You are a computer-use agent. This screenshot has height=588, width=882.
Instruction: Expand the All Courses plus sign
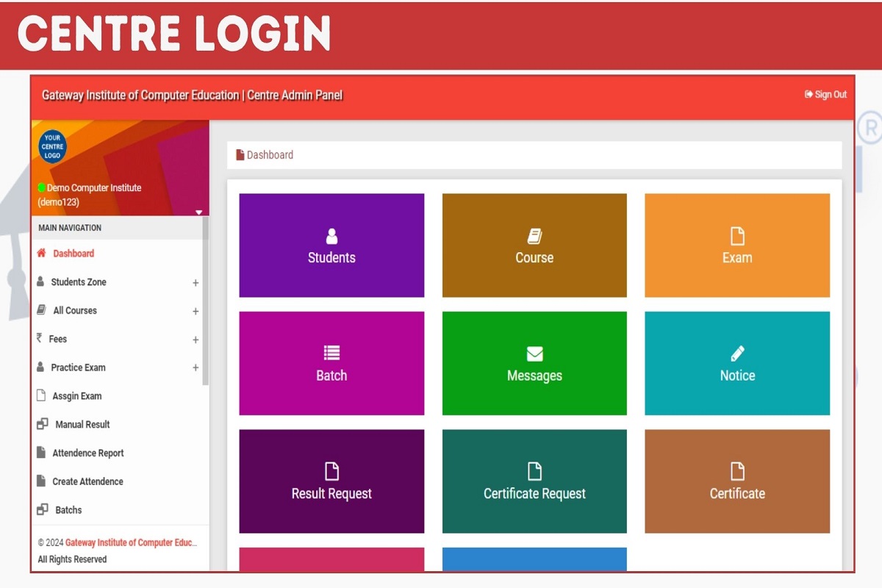[196, 312]
